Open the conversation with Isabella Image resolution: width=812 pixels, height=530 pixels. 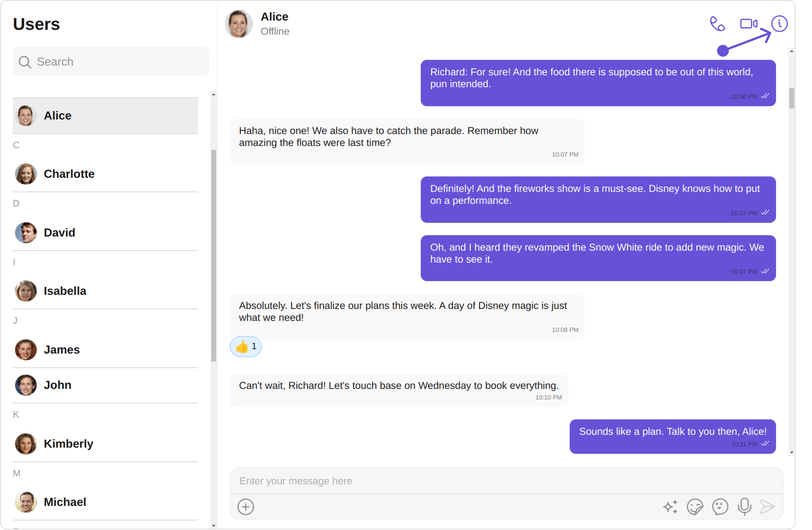pyautogui.click(x=105, y=291)
